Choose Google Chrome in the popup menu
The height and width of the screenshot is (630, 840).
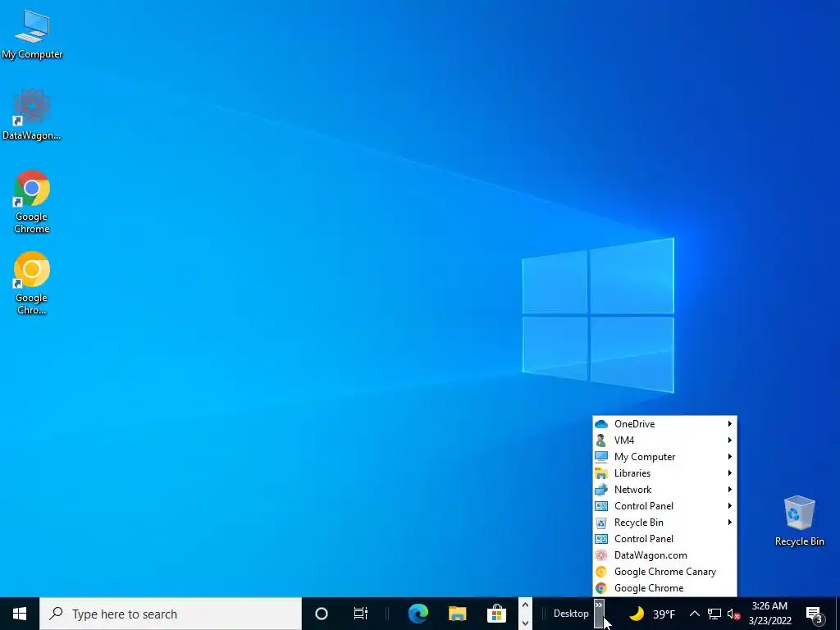664,588
